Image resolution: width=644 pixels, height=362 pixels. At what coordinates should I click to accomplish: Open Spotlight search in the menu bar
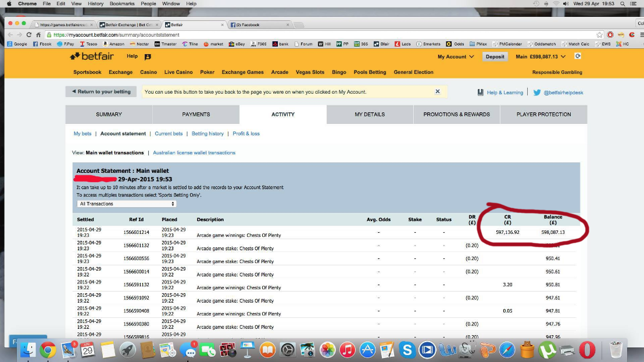click(622, 3)
